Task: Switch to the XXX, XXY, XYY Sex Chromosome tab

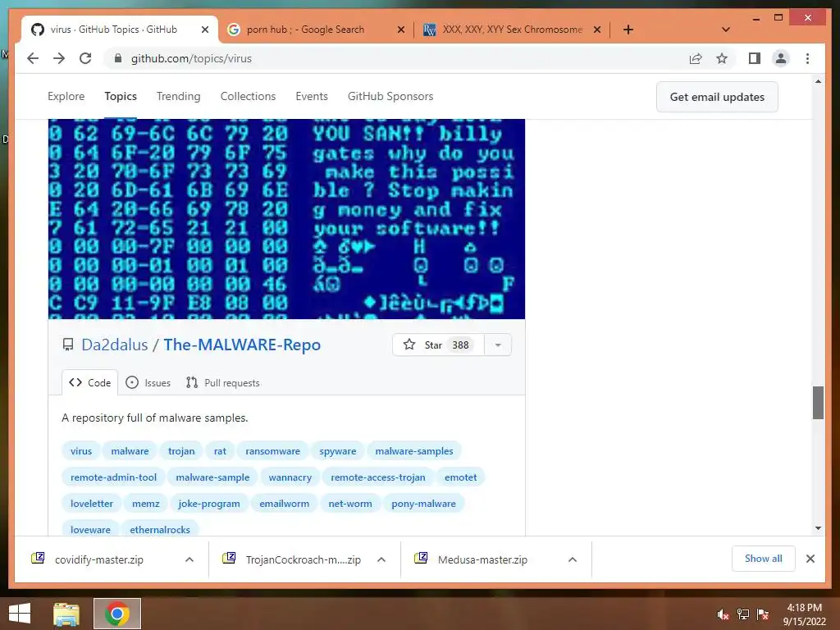Action: [512, 30]
